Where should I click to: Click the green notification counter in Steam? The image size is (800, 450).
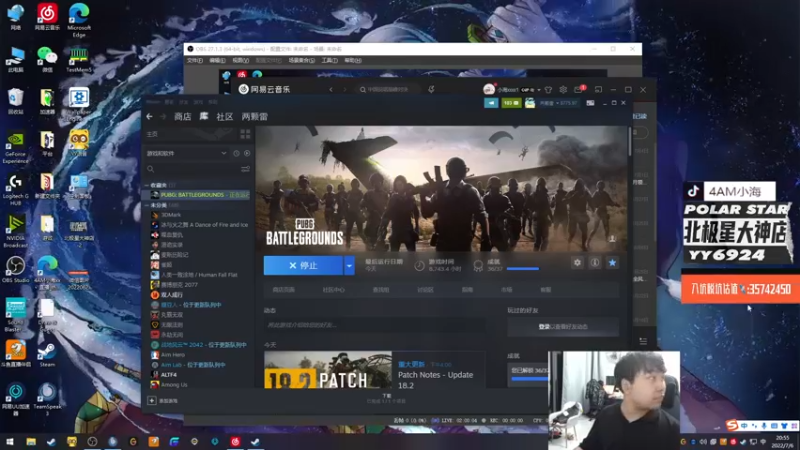[x=511, y=103]
